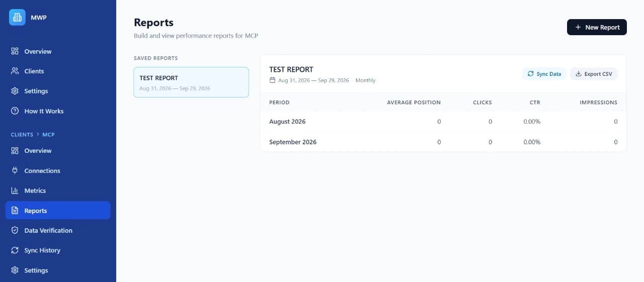644x282 pixels.
Task: Click the MWP workspace name
Action: pyautogui.click(x=39, y=18)
